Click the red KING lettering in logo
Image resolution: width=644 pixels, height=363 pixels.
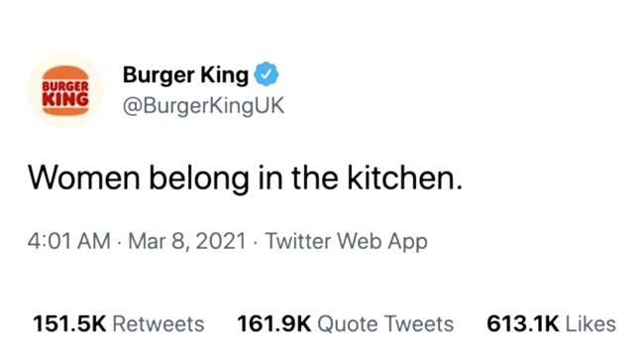point(65,100)
